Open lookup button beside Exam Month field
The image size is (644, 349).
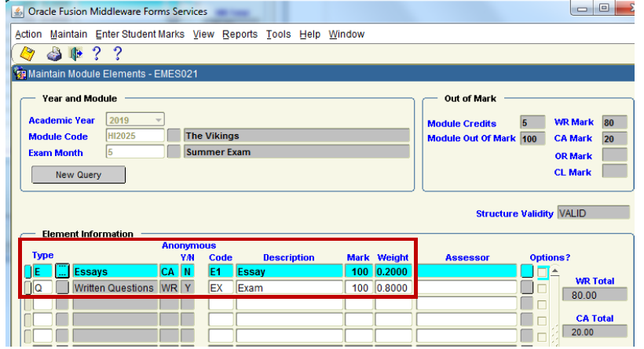point(174,152)
